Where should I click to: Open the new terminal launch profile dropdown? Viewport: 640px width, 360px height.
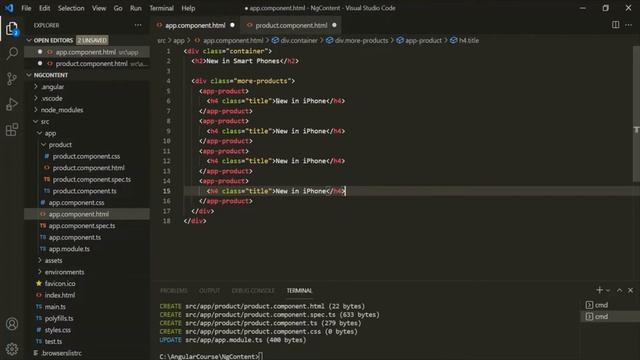[x=608, y=291]
